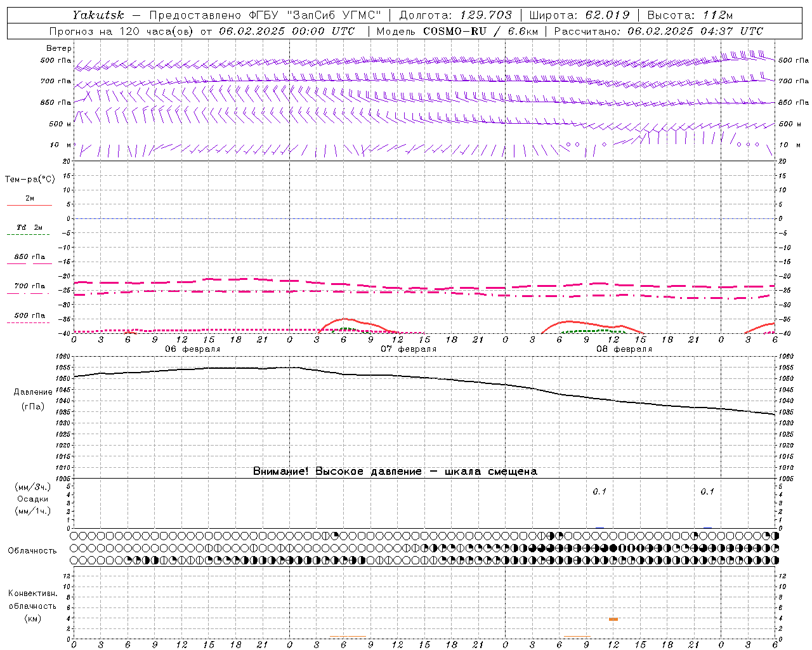Click 'Прогноз на 120 часа(ов)' forecast text
This screenshot has width=812, height=650.
point(122,31)
